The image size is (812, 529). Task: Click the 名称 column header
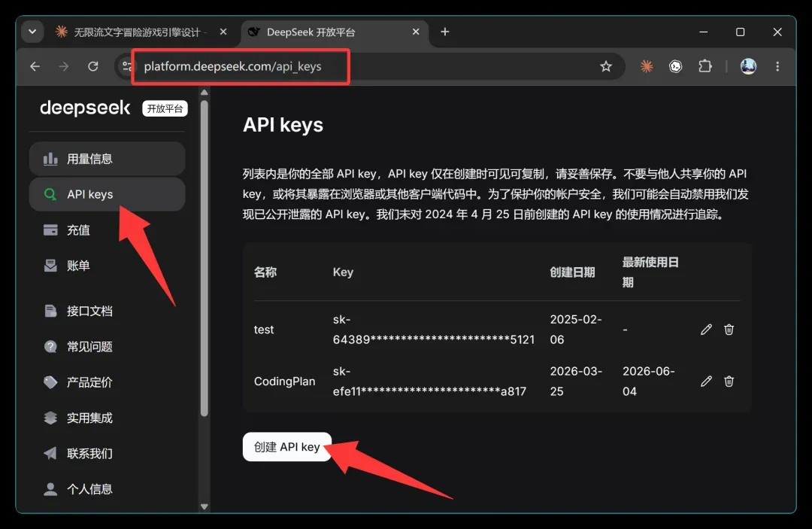click(265, 272)
